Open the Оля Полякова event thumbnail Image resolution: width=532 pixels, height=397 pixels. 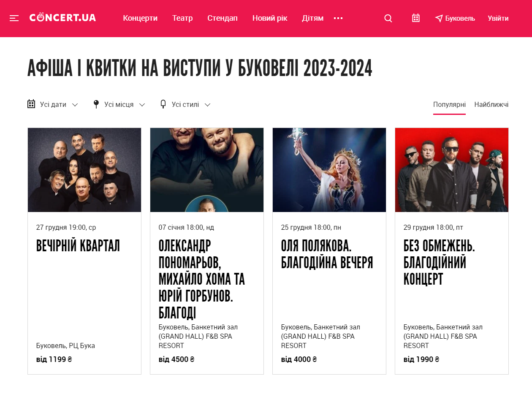point(329,170)
